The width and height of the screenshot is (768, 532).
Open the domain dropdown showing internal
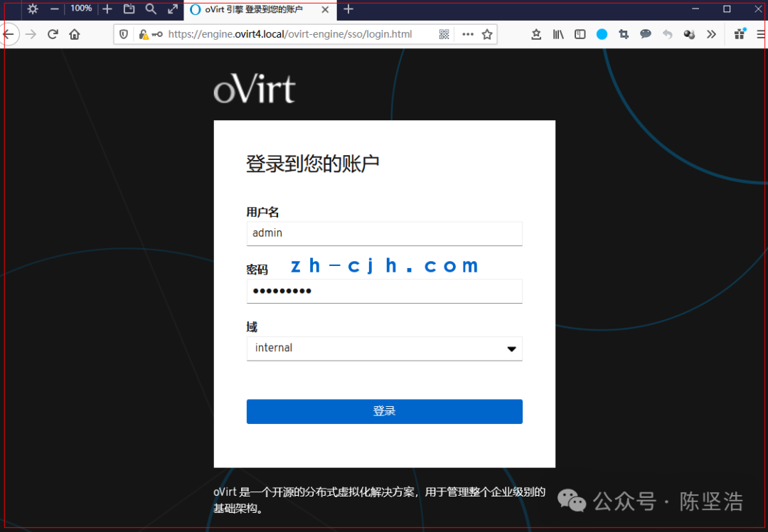[x=385, y=349]
